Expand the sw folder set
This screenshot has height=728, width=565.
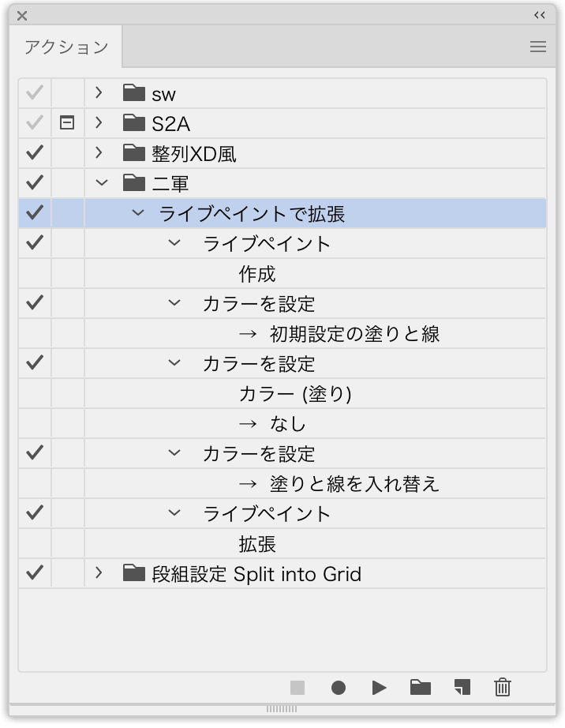(99, 93)
